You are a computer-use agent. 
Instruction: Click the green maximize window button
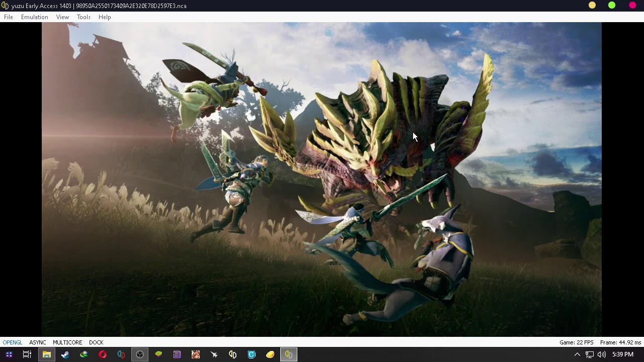[x=612, y=6]
